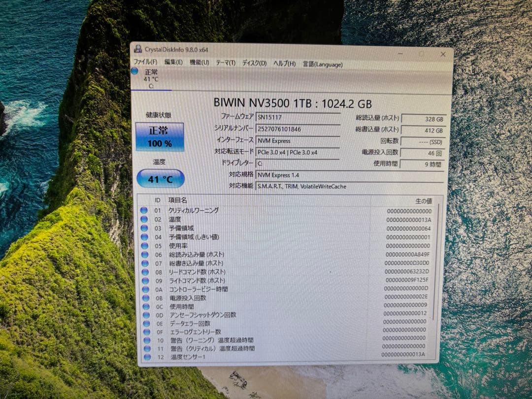This screenshot has width=532, height=399.
Task: Select the 予備領域 (しきい値) row text
Action: point(194,237)
